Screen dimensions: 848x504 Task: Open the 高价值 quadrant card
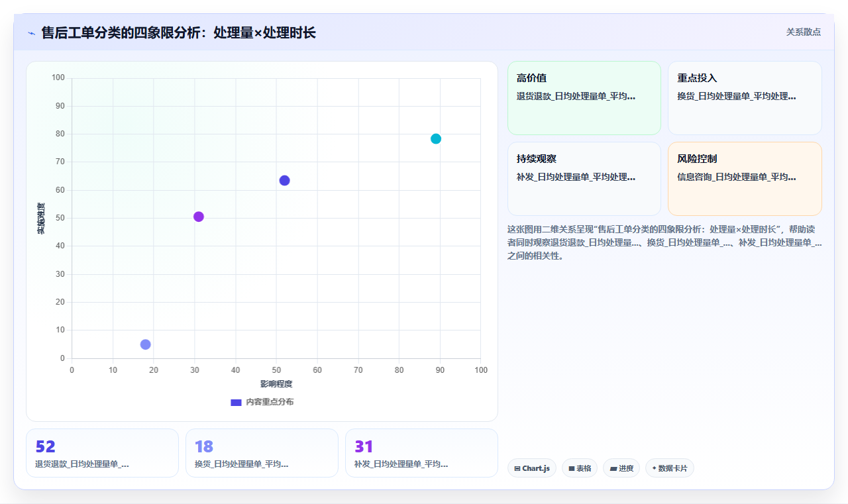point(584,98)
